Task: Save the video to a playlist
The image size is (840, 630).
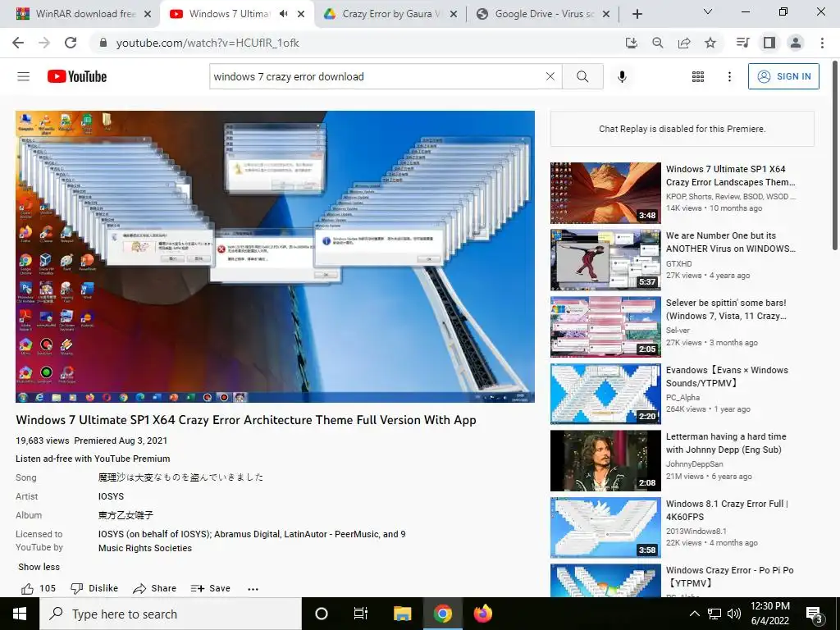Action: pyautogui.click(x=210, y=588)
